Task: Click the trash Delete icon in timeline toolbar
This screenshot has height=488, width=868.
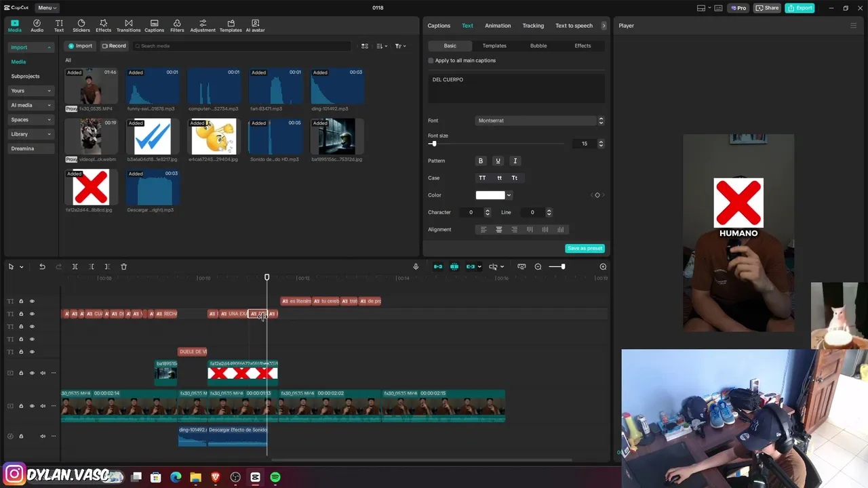Action: click(123, 266)
